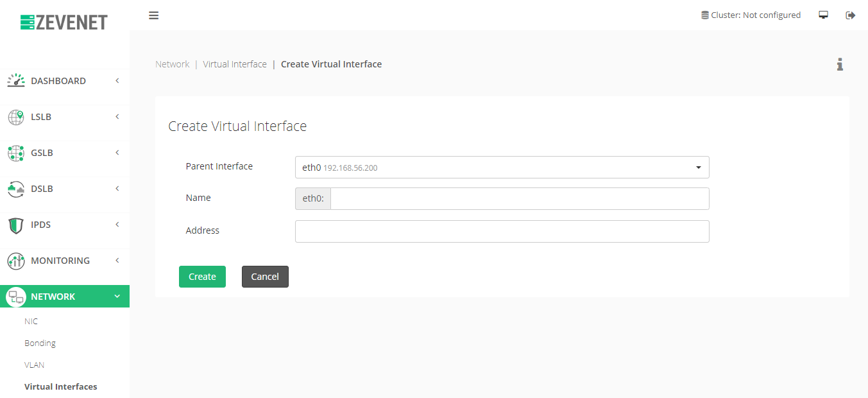Click the logout arrow icon
This screenshot has width=868, height=398.
pos(851,15)
